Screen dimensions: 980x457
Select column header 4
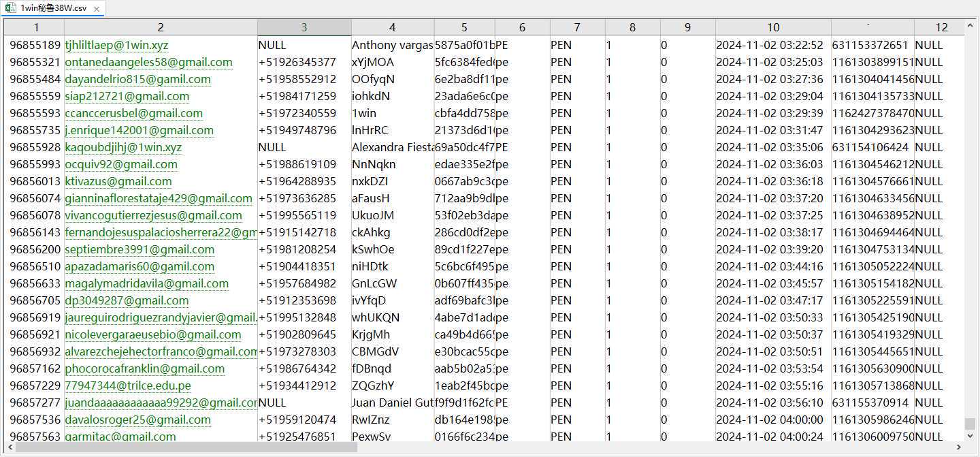(x=393, y=27)
